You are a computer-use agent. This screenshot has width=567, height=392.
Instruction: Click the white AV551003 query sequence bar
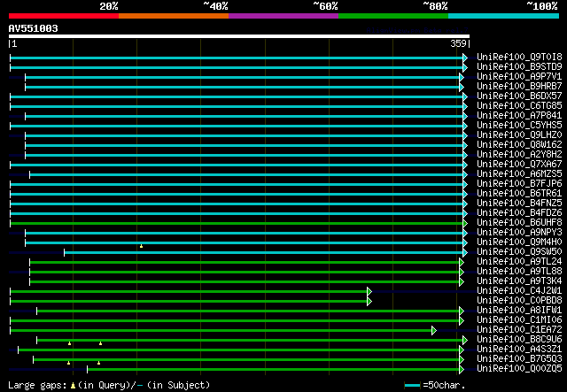coord(239,36)
